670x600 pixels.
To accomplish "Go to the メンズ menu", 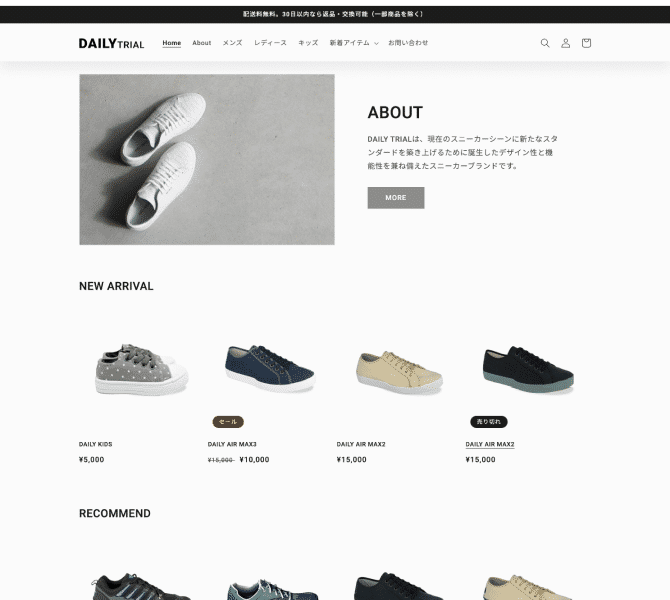I will [x=232, y=43].
